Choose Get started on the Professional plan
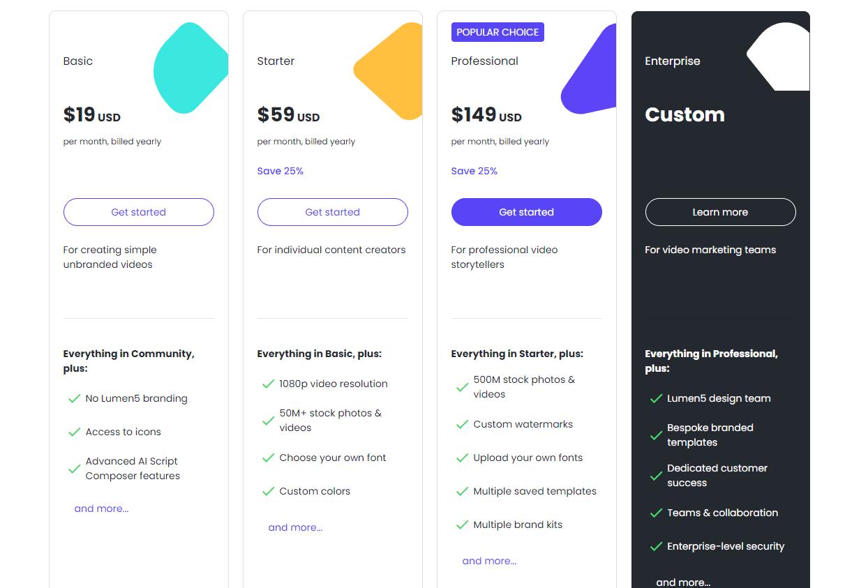The height and width of the screenshot is (588, 868). click(x=526, y=212)
